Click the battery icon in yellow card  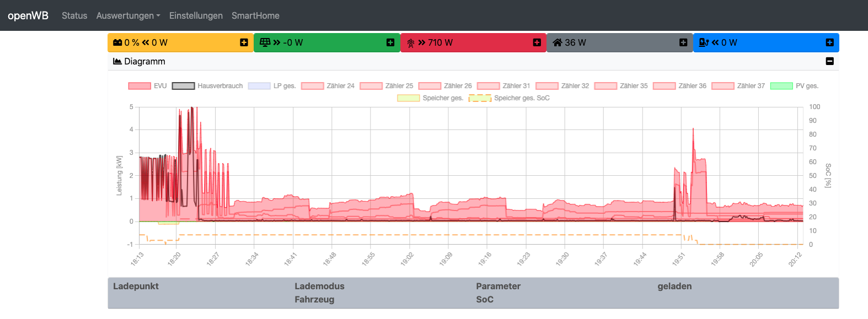pos(117,42)
